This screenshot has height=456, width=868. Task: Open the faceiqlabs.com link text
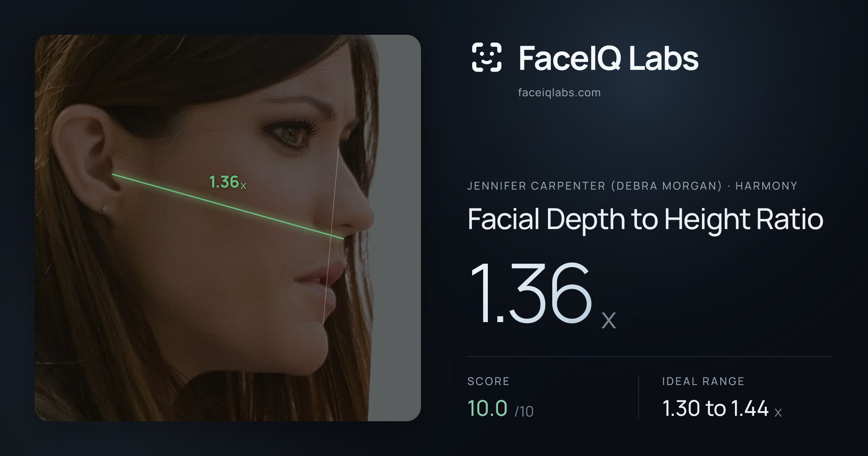[x=559, y=93]
